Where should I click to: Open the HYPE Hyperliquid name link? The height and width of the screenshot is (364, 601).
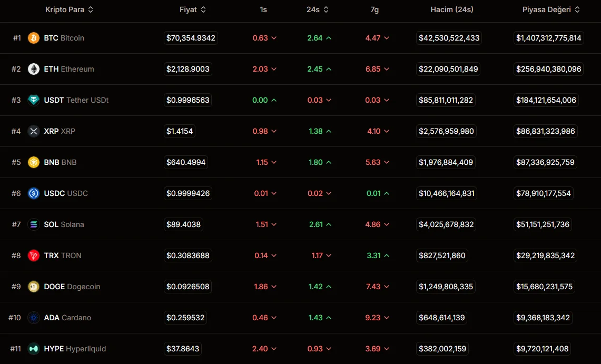click(75, 349)
